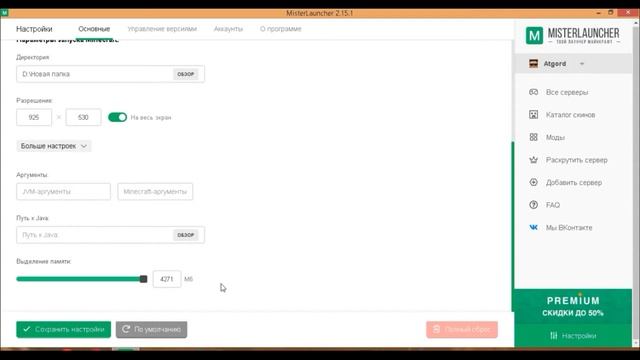Click the Atgord account avatar

533,64
